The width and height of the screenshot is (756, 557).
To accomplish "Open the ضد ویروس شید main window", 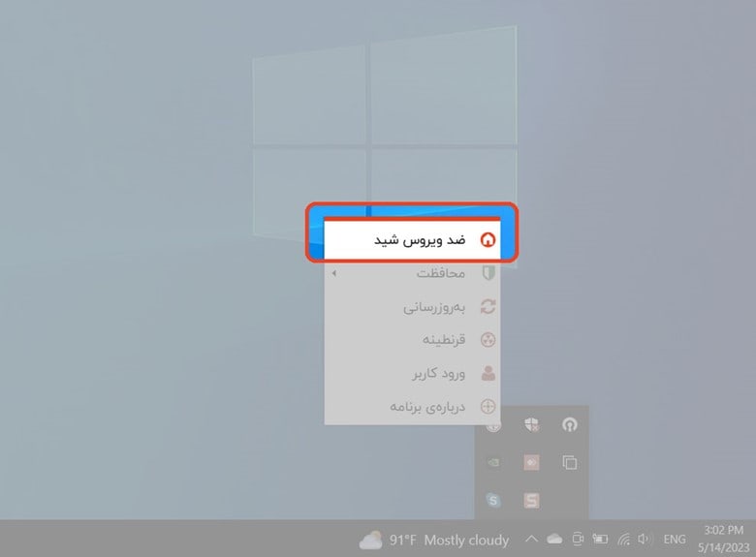I will pos(412,239).
